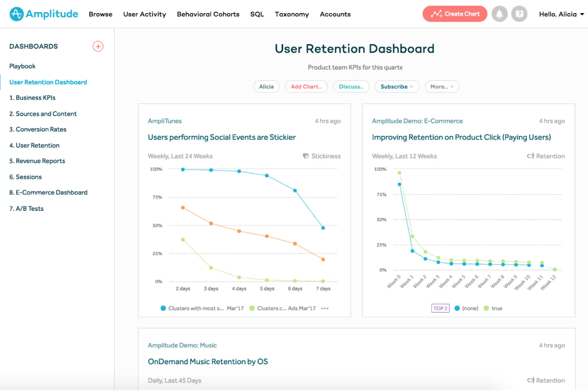Expand the More.. dropdown
The width and height of the screenshot is (588, 392).
click(442, 87)
